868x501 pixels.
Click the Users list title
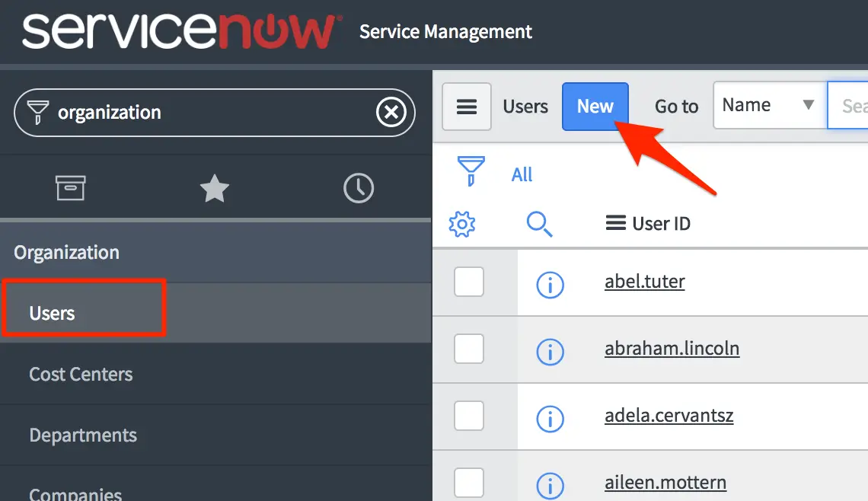click(525, 107)
